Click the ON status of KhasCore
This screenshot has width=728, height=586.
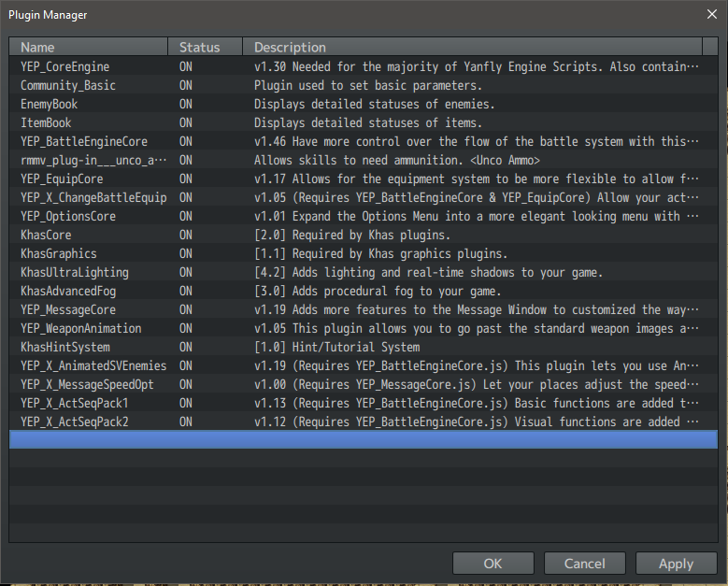pyautogui.click(x=186, y=235)
